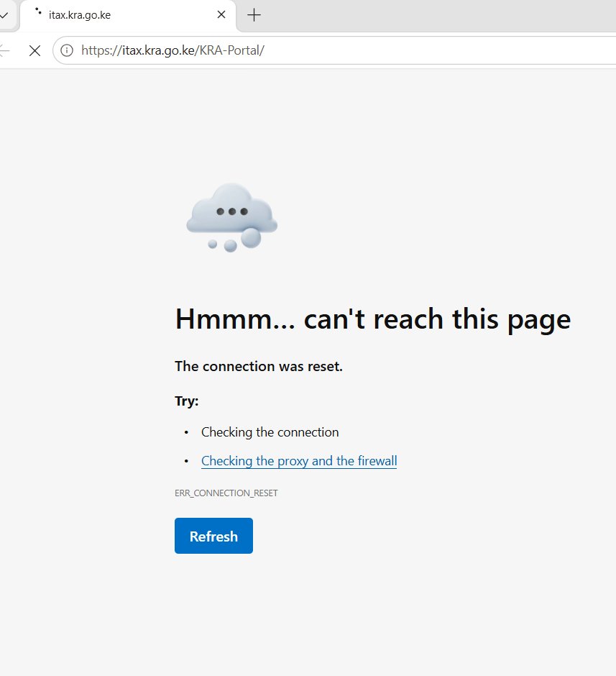Focus the address bar URL field
Screen dimensions: 616x676
(x=336, y=50)
